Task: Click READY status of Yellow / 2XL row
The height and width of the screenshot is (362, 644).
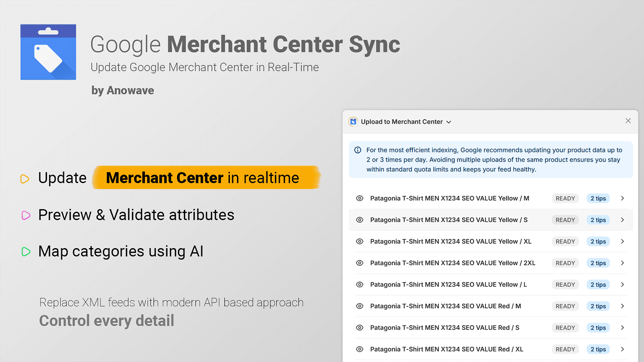Action: tap(565, 263)
